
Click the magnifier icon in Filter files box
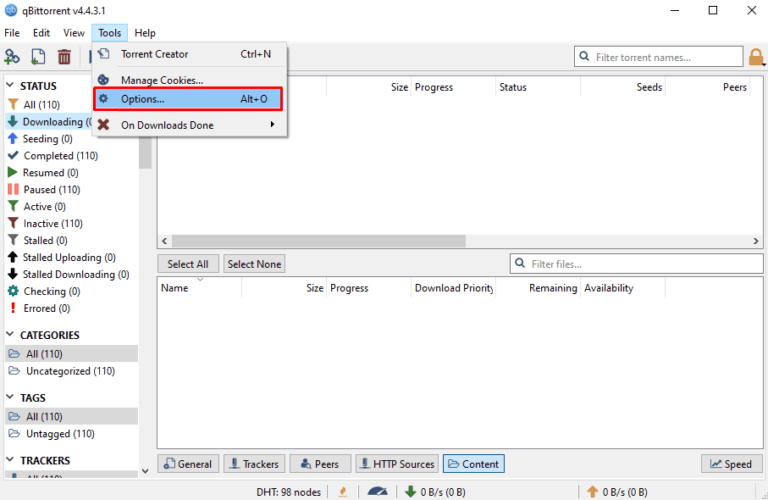point(520,263)
